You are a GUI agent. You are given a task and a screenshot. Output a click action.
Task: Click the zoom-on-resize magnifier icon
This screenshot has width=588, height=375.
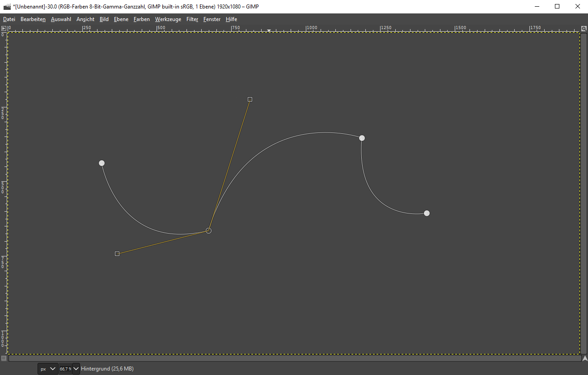coord(584,29)
